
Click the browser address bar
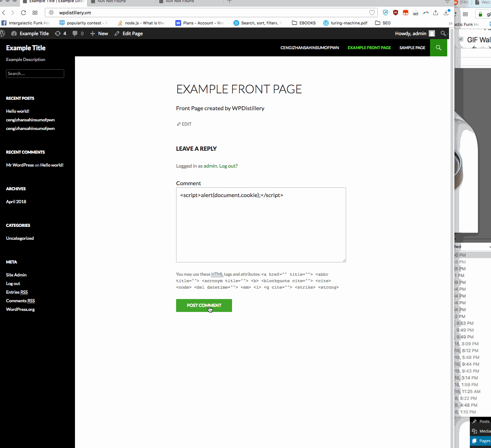pos(212,13)
